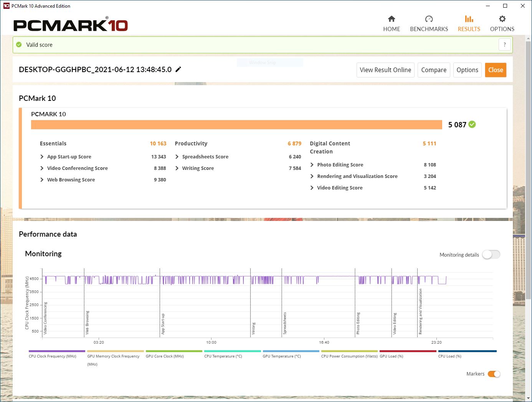Select the Results bar-chart icon

(469, 19)
